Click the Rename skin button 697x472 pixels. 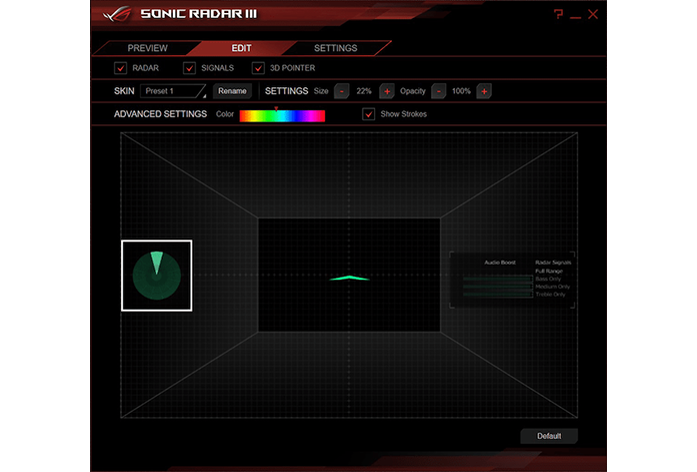(232, 91)
